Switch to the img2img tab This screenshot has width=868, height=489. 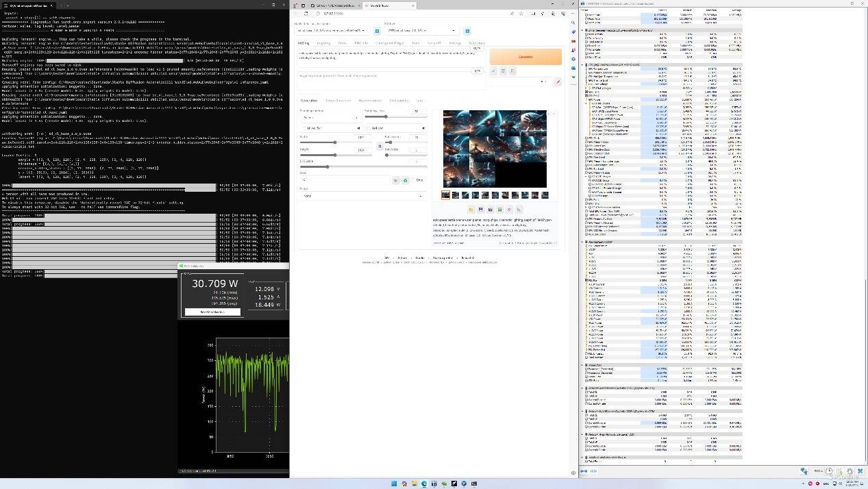point(323,43)
